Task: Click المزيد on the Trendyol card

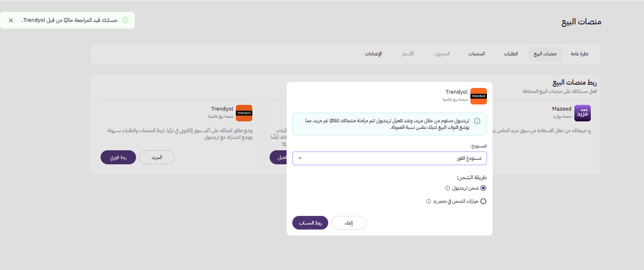Action: 157,157
